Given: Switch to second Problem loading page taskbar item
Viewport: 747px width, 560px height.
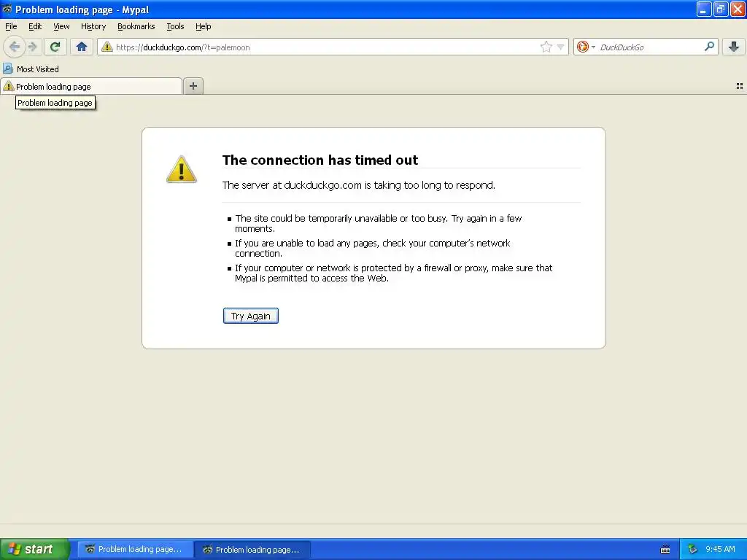Looking at the screenshot, I should pyautogui.click(x=253, y=550).
